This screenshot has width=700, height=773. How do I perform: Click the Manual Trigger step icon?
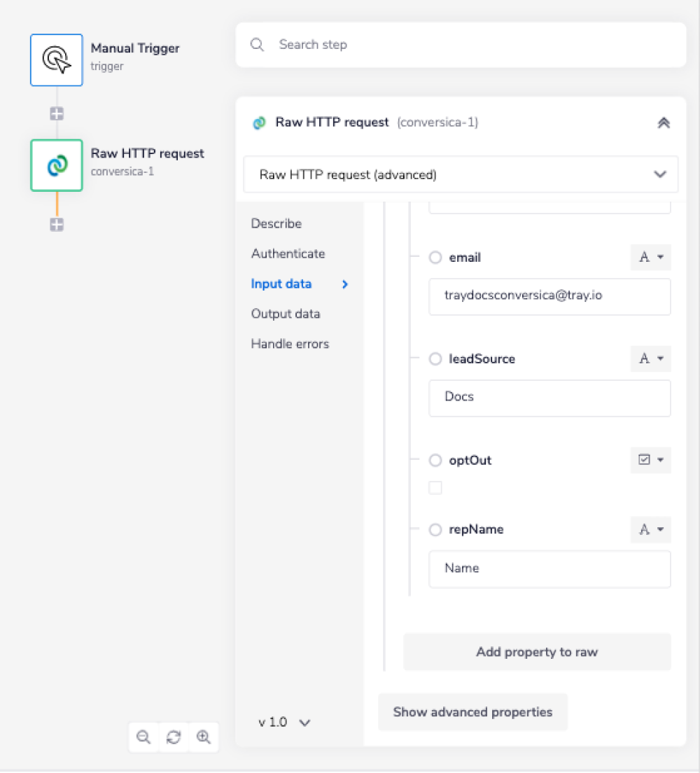[57, 60]
